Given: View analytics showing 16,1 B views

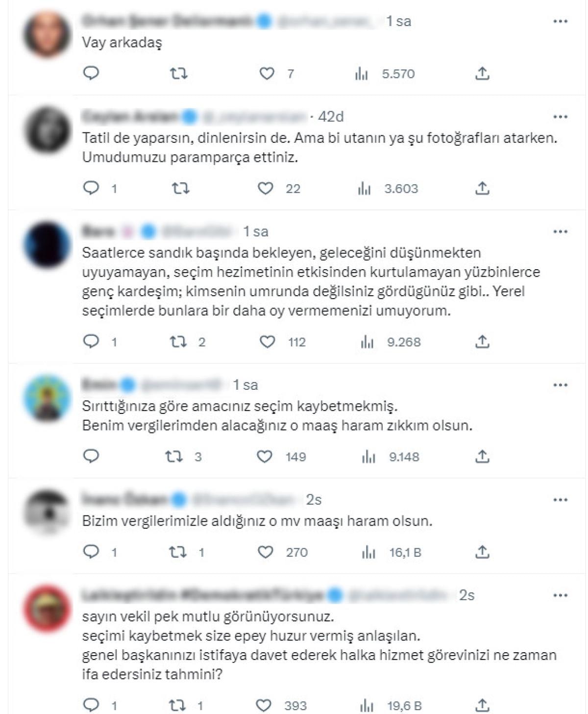Looking at the screenshot, I should tap(392, 553).
